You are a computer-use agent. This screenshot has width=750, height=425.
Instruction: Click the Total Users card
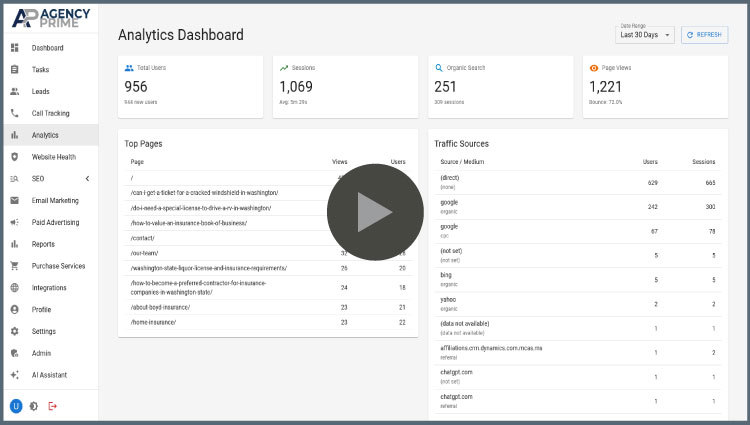tap(191, 87)
